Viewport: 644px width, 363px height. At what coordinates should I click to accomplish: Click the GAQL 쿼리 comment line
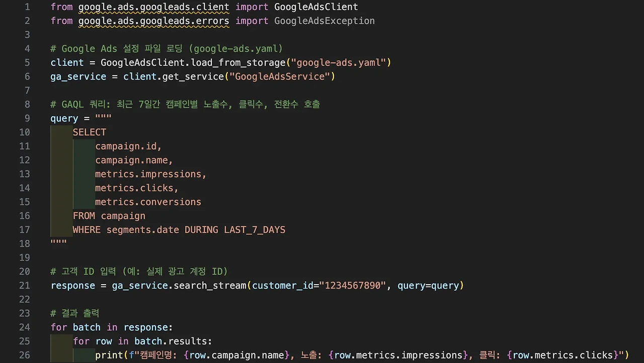(185, 105)
